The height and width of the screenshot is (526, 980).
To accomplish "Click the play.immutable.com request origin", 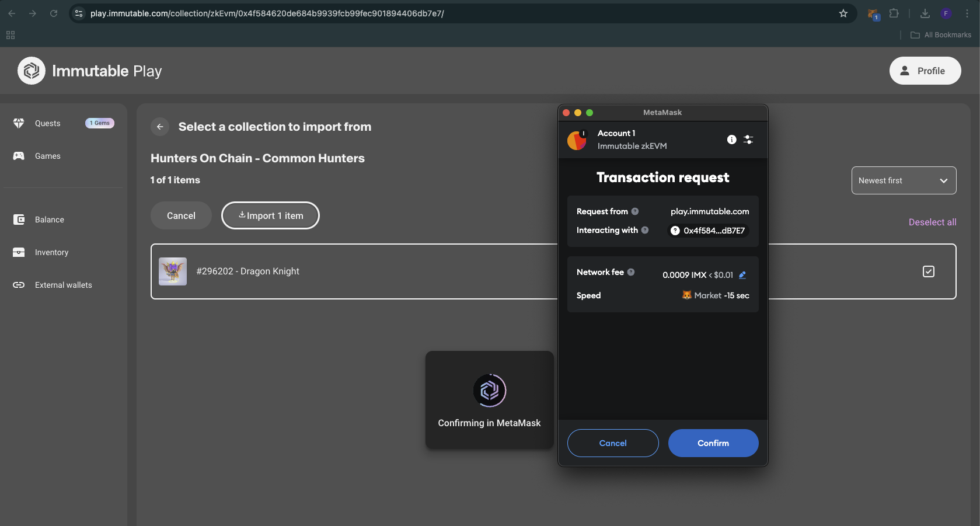I will coord(710,211).
